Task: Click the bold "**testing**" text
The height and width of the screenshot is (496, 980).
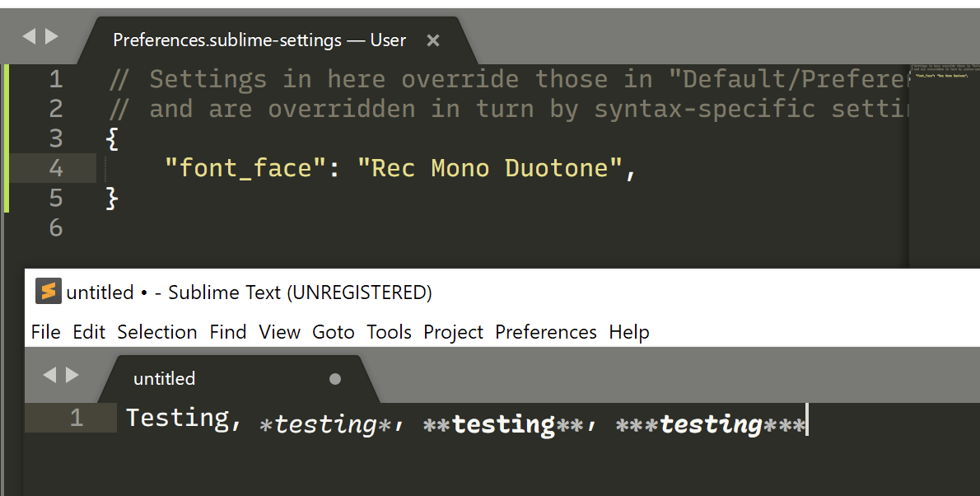Action: [x=504, y=424]
